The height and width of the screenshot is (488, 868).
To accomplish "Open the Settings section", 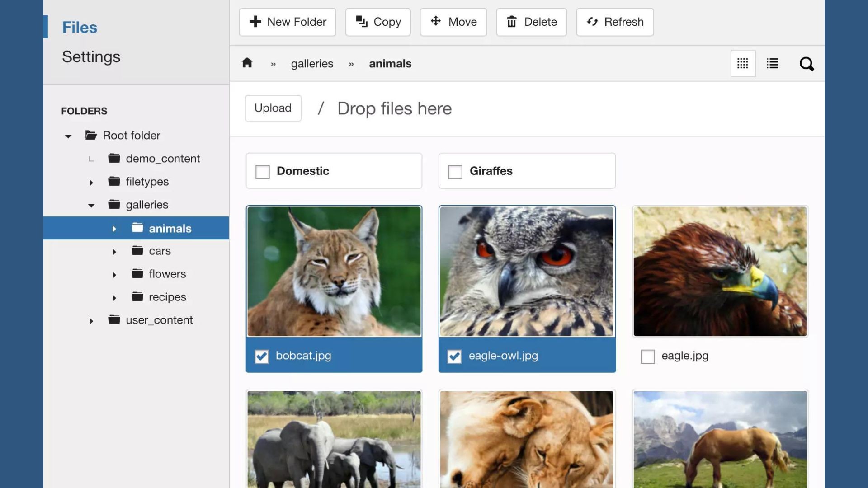I will pos(91,56).
